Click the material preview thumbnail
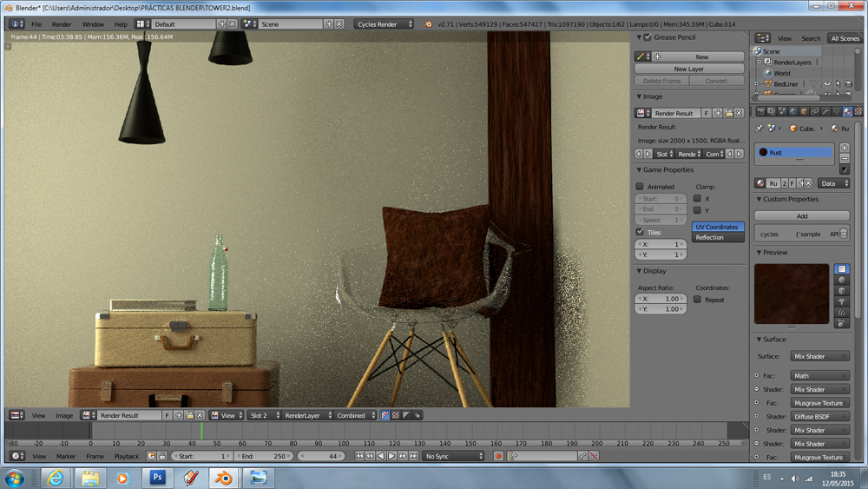The image size is (868, 489). click(792, 294)
